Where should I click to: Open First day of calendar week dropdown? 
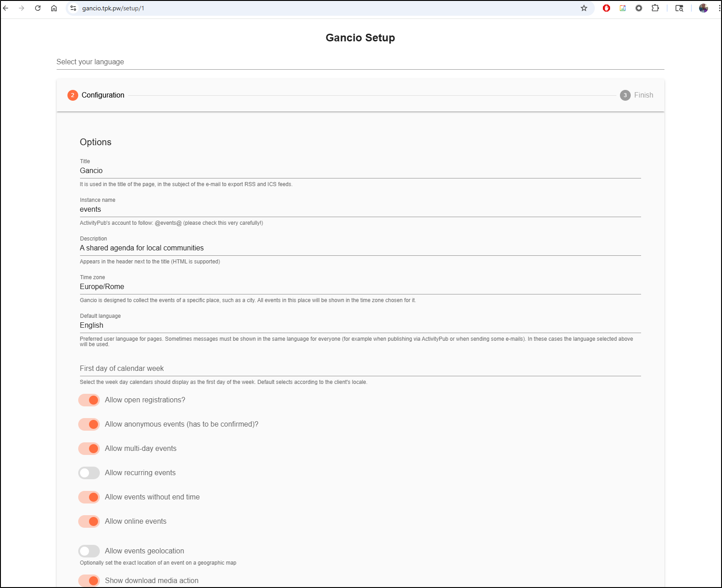(x=360, y=369)
